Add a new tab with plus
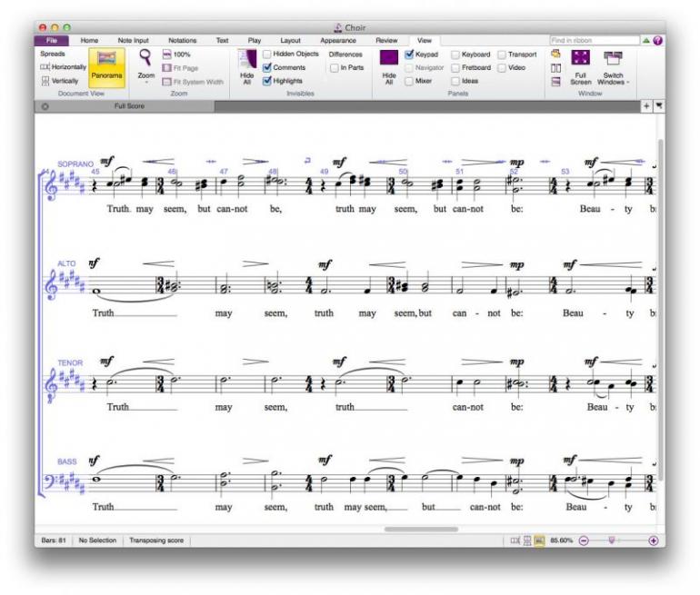The width and height of the screenshot is (700, 595). (x=646, y=105)
